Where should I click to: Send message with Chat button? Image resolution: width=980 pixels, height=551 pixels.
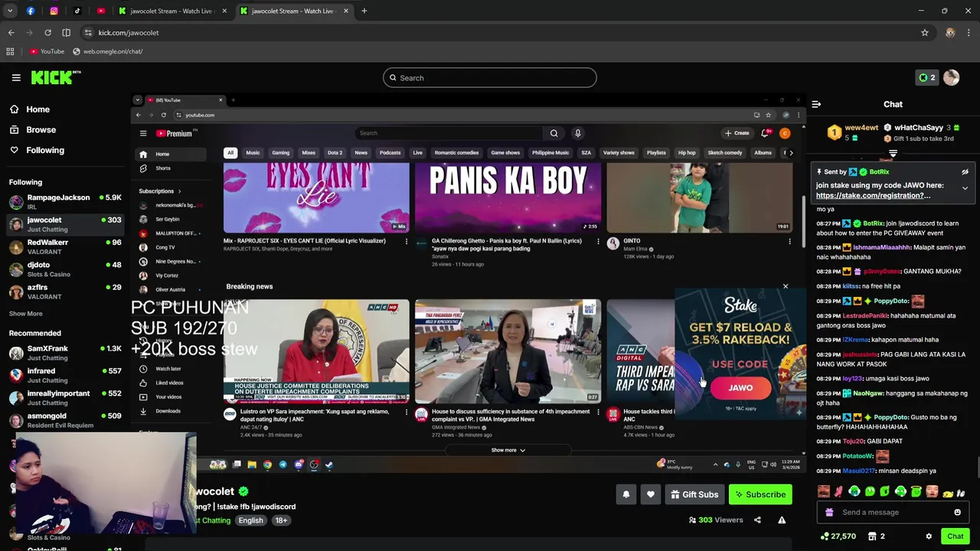[955, 536]
